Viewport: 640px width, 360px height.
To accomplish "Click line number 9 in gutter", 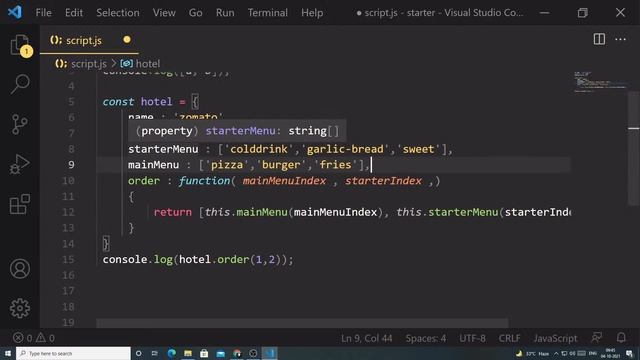I will pos(71,165).
